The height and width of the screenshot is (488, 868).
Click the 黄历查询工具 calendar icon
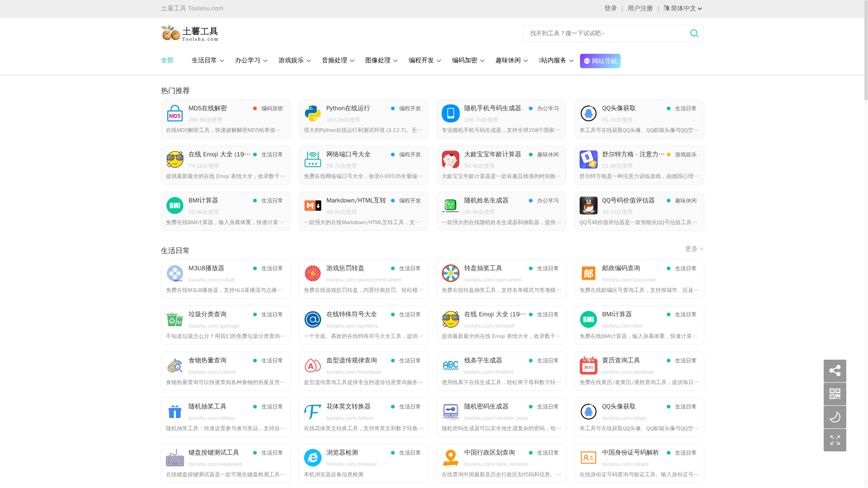click(589, 366)
